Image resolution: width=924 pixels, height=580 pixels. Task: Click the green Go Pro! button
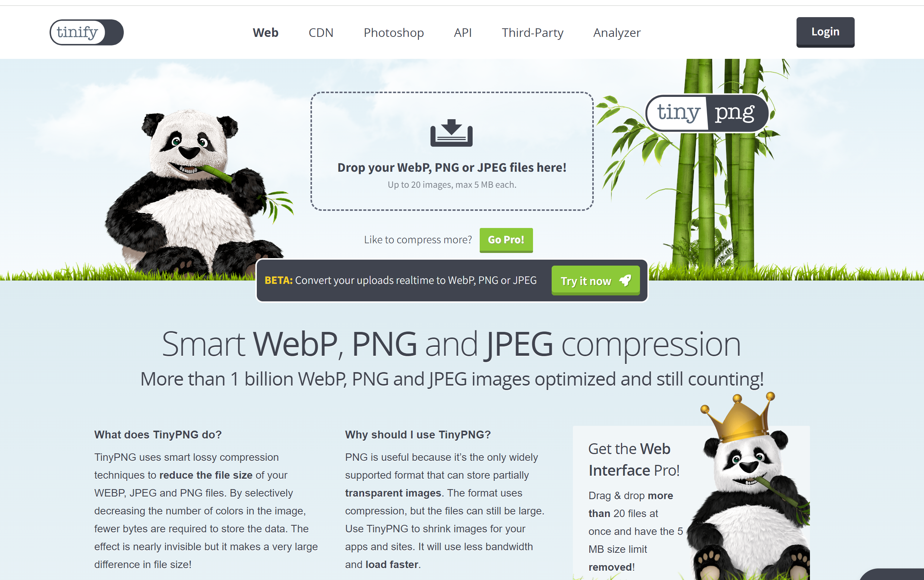pos(506,240)
